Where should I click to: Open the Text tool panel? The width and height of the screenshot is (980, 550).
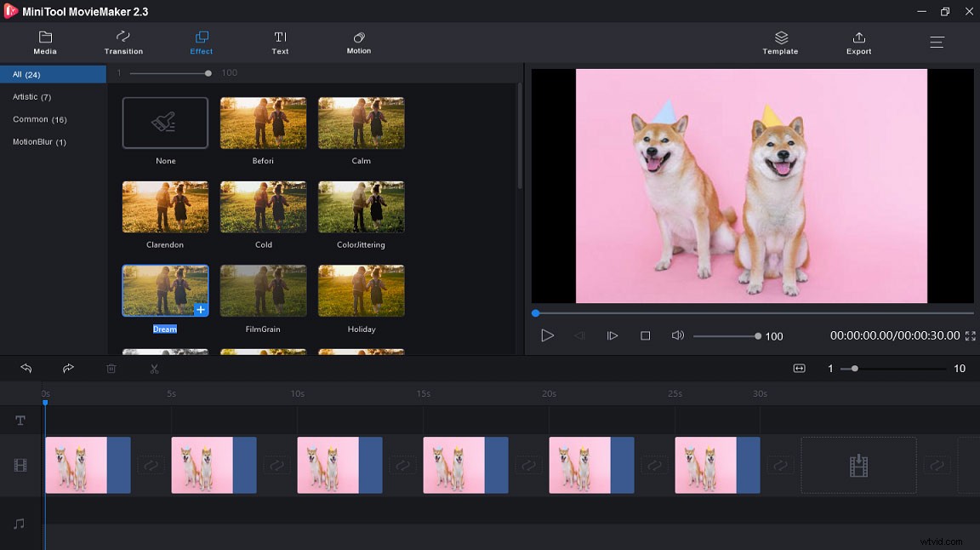[x=280, y=43]
